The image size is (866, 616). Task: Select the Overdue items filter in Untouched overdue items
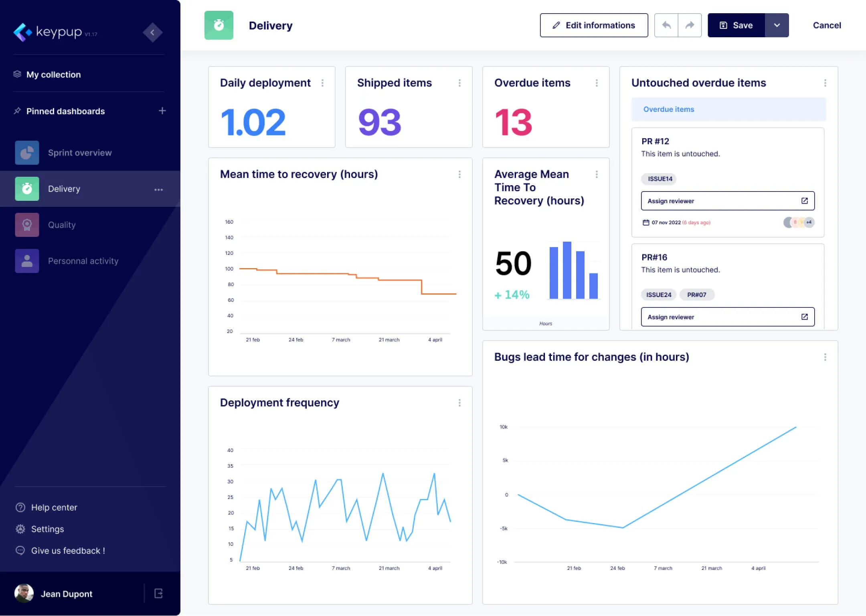tap(668, 109)
